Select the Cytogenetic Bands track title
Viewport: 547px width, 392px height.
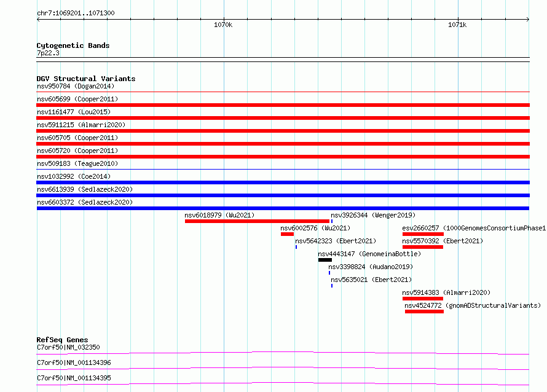pos(73,45)
